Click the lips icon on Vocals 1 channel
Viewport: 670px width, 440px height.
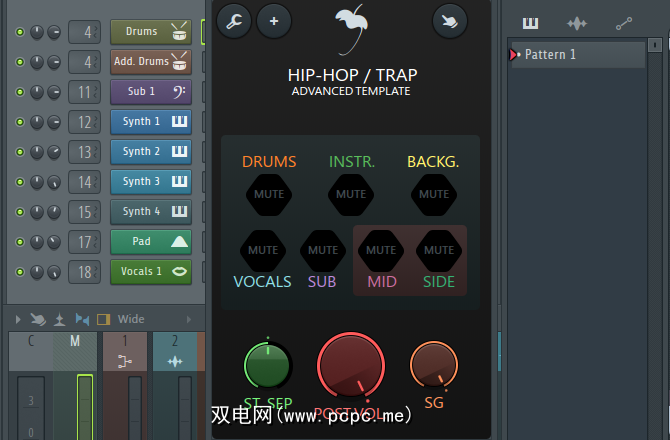click(x=179, y=271)
